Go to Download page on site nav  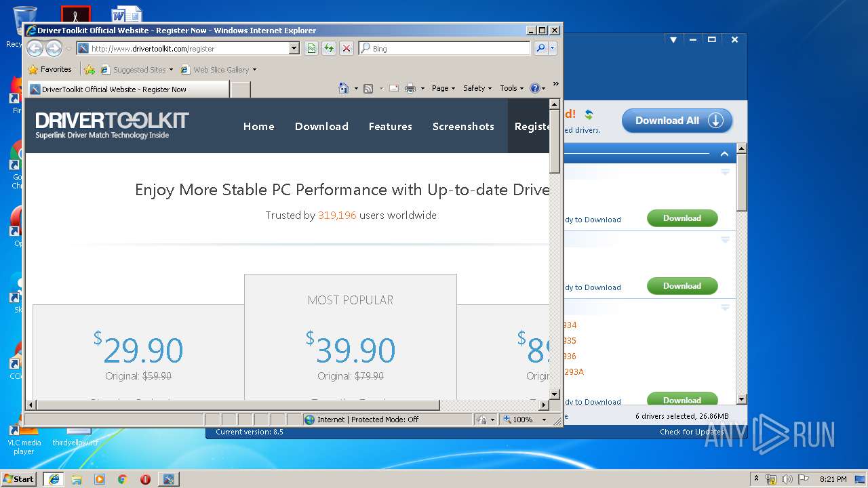click(x=321, y=126)
